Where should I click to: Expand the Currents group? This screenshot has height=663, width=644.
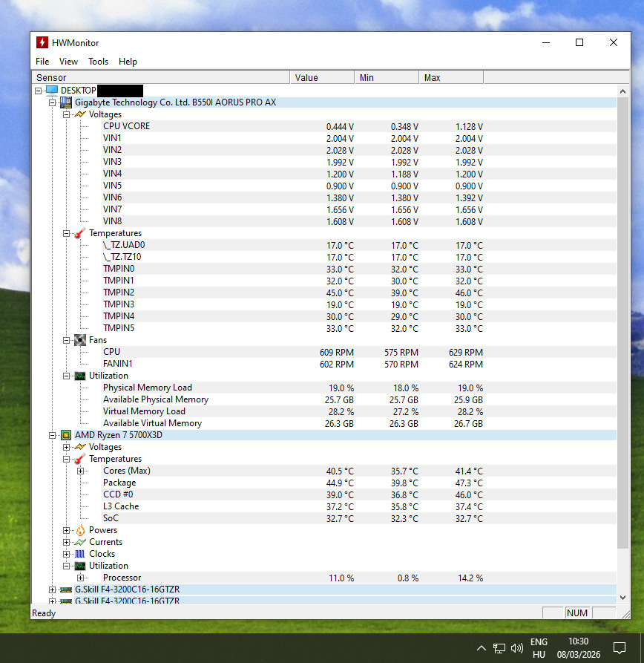click(66, 542)
